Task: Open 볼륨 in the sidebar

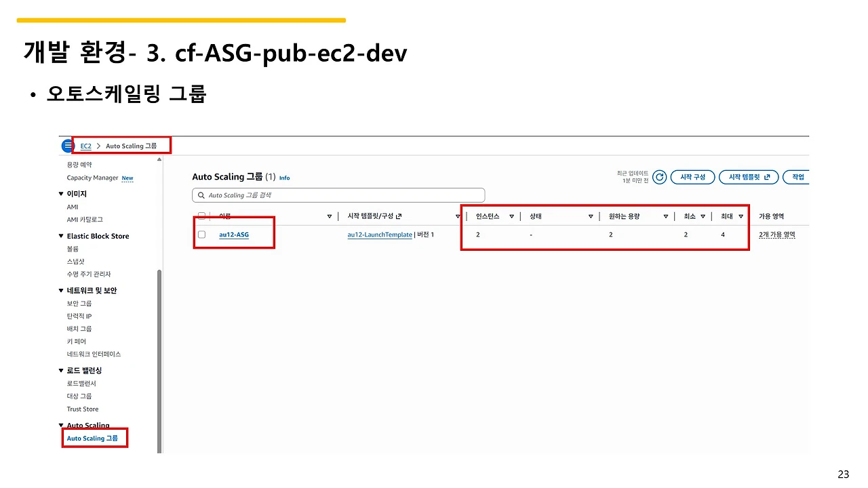Action: click(x=73, y=249)
